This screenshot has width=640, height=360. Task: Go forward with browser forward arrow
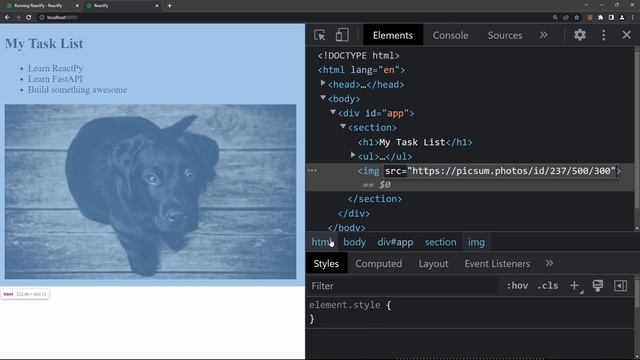pos(18,18)
